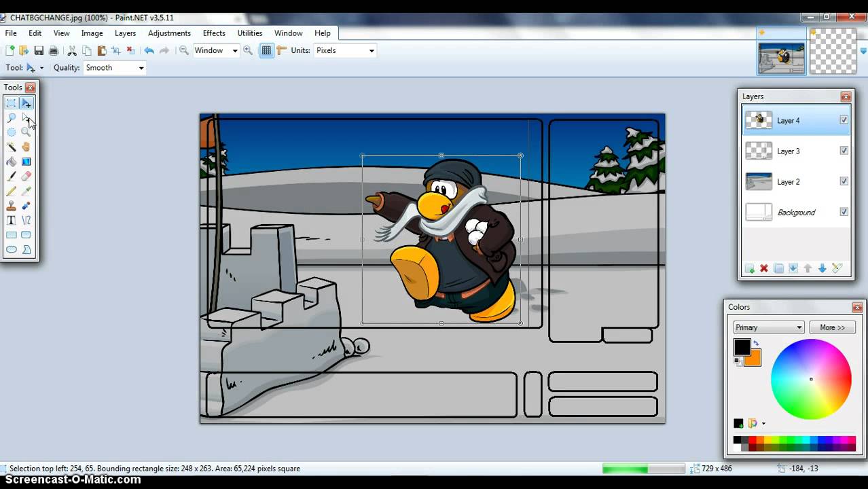Click the Print toolbar icon

(x=54, y=50)
